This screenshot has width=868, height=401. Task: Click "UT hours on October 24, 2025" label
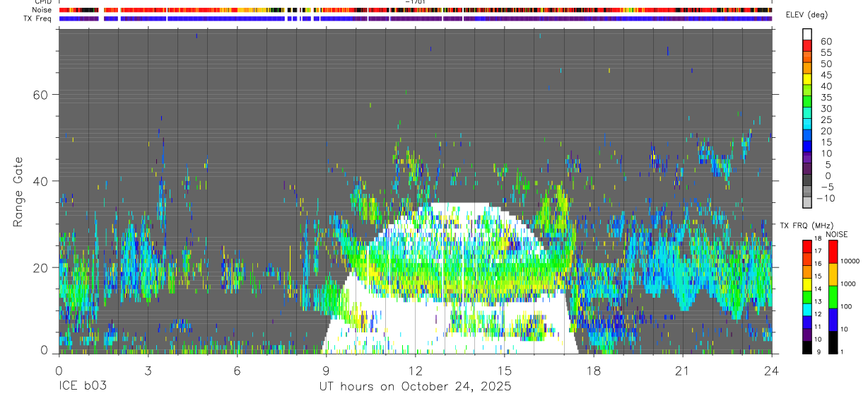pyautogui.click(x=415, y=387)
